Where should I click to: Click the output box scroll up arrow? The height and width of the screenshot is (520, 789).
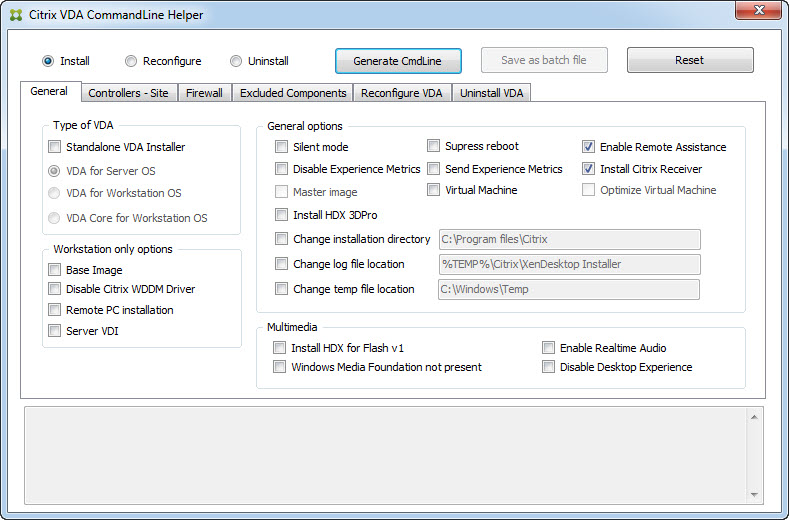point(754,417)
